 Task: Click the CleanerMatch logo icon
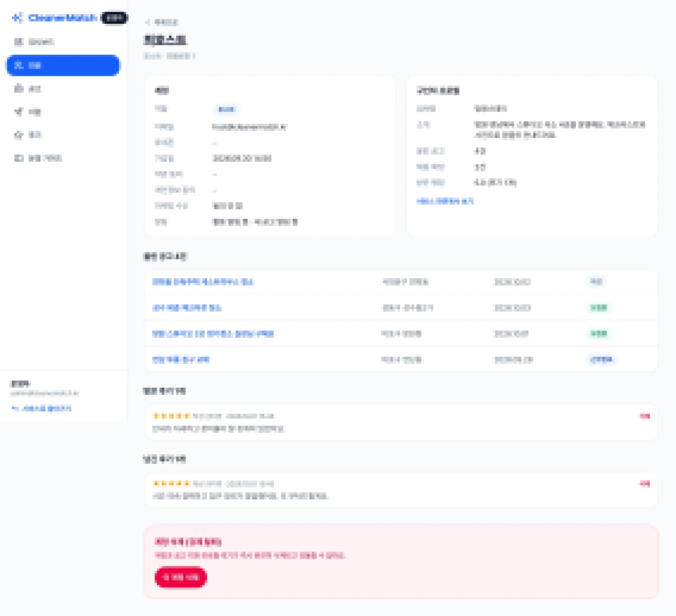pos(17,17)
